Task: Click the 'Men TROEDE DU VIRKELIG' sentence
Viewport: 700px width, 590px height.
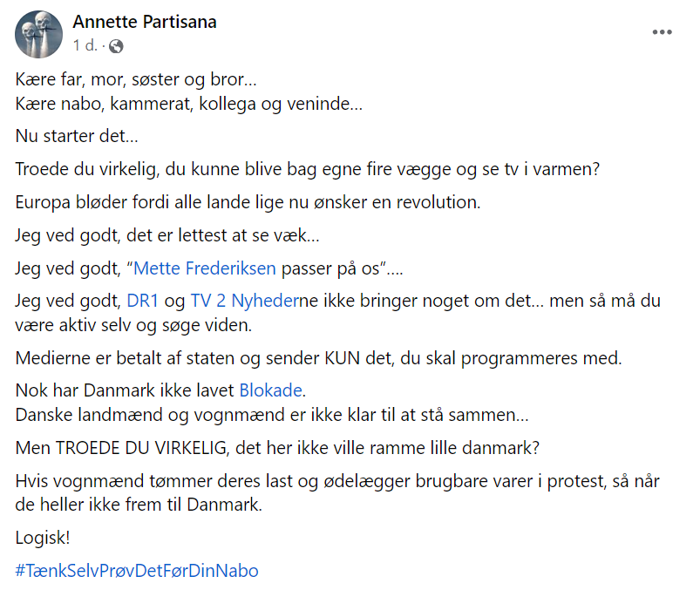Action: [x=277, y=448]
